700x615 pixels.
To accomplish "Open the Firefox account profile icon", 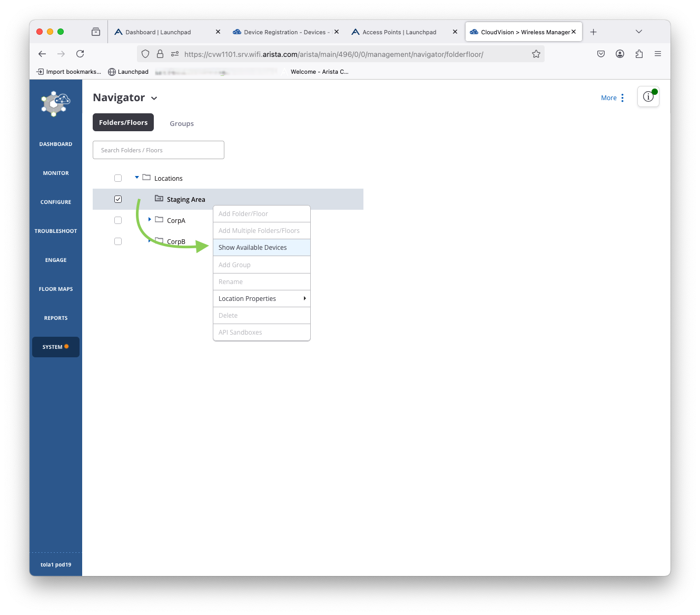I will pos(620,54).
